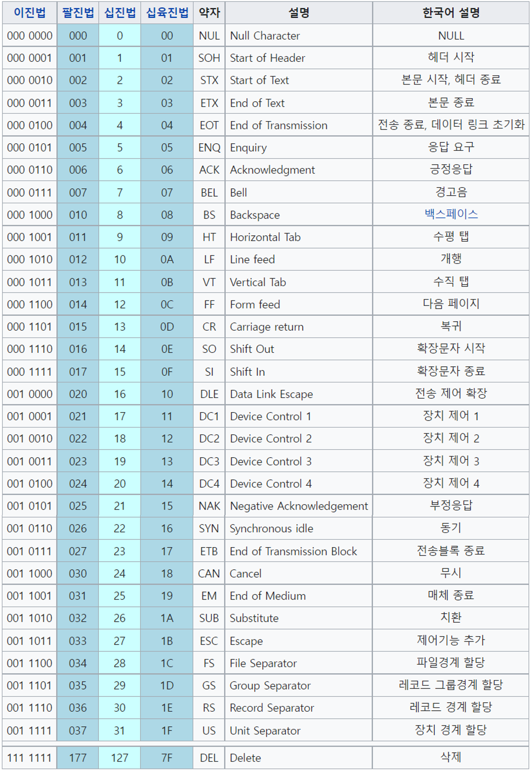Click the '확장문자 시작' cell

[451, 348]
